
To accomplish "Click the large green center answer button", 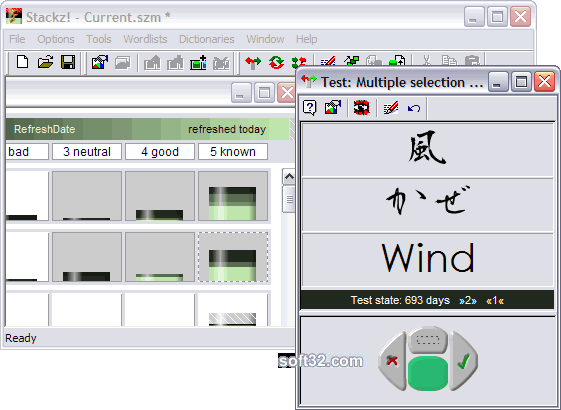I will point(428,373).
